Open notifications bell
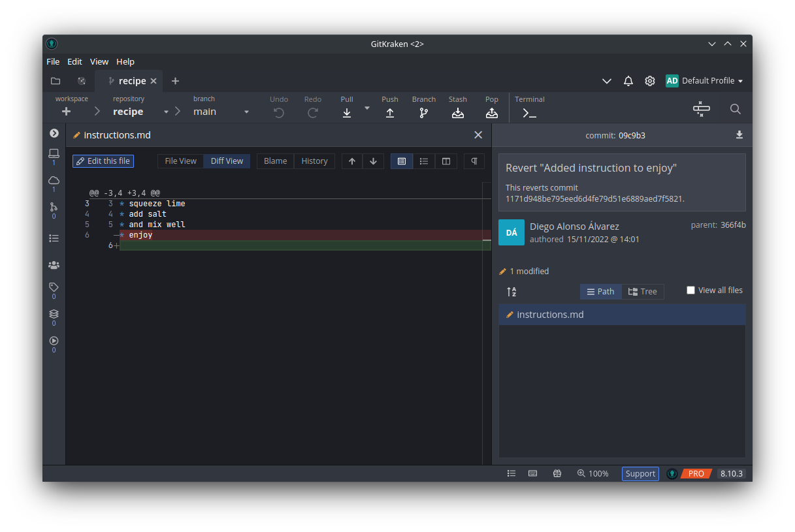 point(628,81)
